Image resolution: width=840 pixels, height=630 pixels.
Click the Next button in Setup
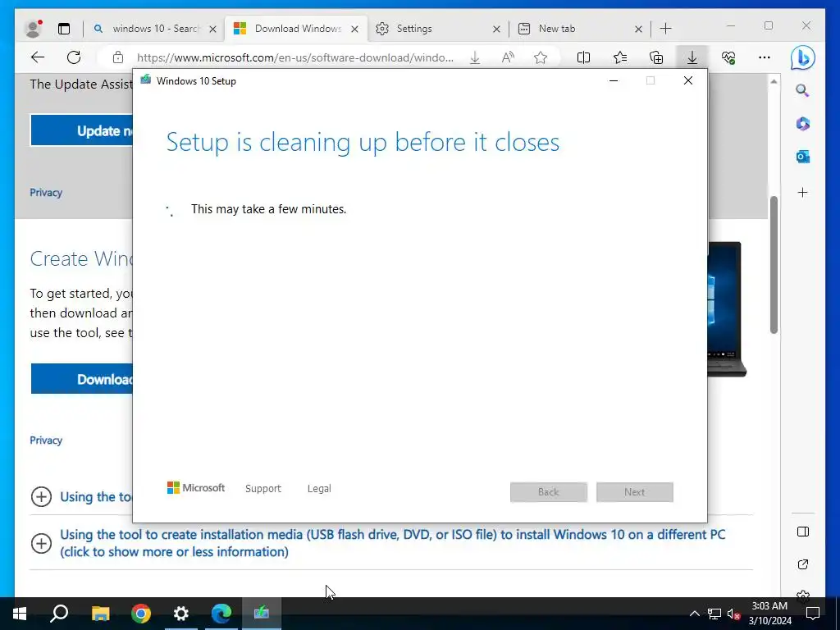[635, 492]
